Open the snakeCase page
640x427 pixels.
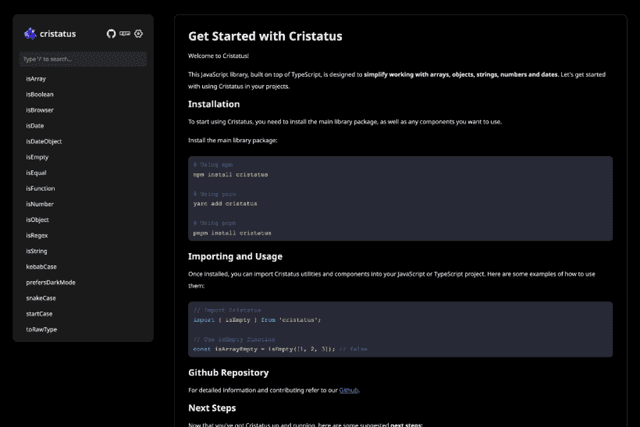pyautogui.click(x=41, y=298)
